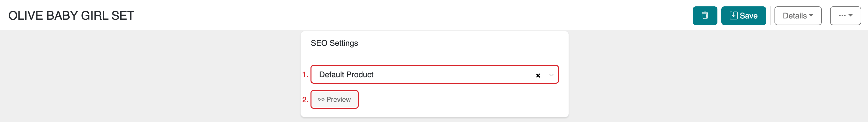The image size is (868, 122).
Task: Click the OLIVE BABY GIRL SET title
Action: click(x=71, y=15)
